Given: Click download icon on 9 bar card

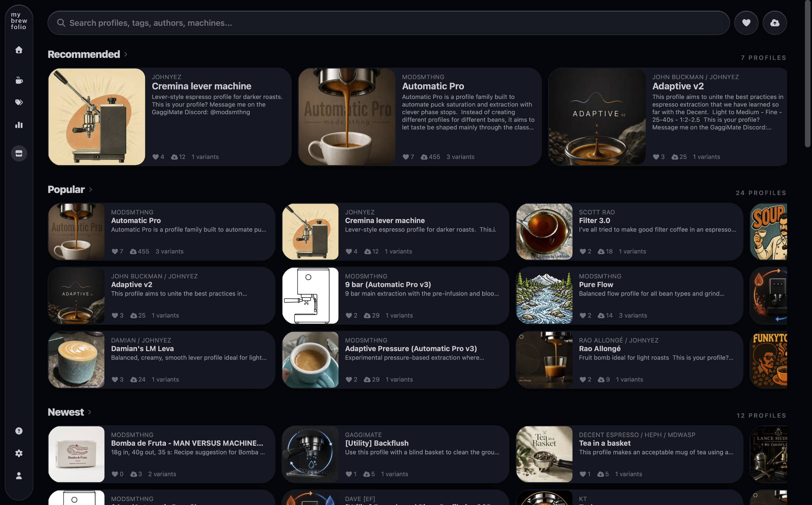Looking at the screenshot, I should pos(367,316).
